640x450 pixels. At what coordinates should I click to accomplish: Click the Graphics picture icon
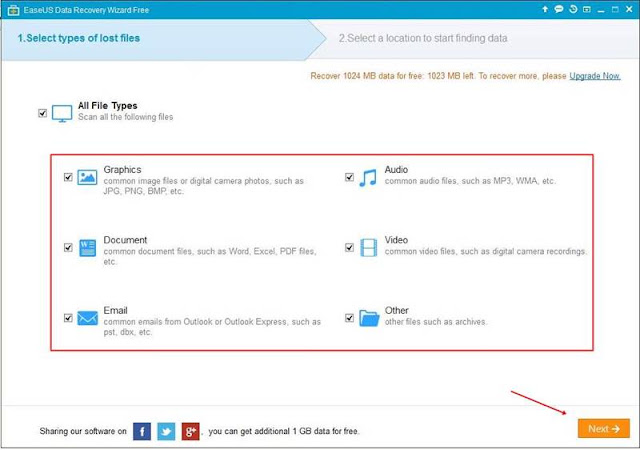87,177
